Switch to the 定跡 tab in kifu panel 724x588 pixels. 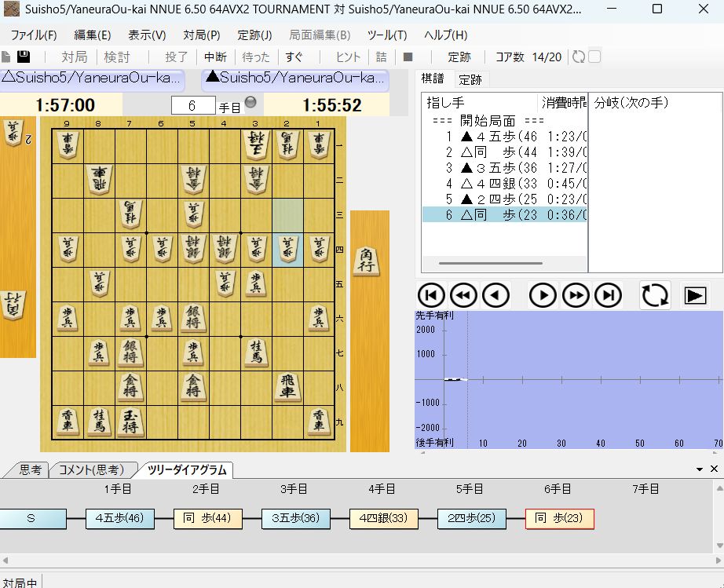tap(470, 79)
